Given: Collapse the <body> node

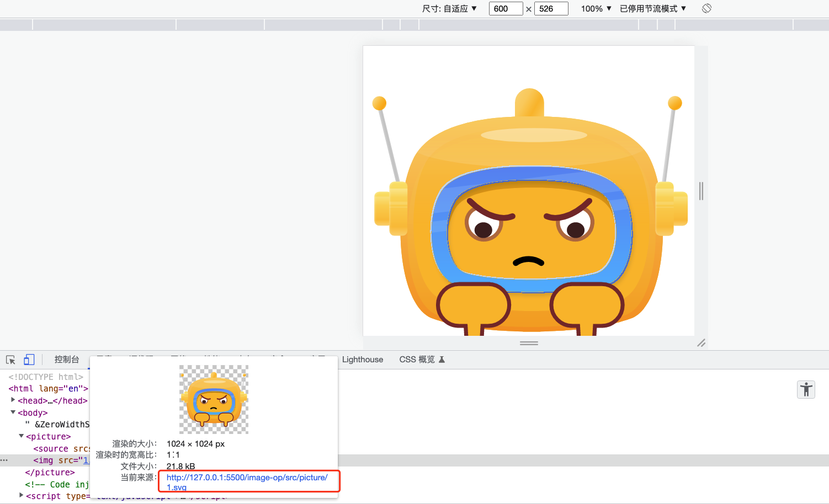Looking at the screenshot, I should [13, 412].
